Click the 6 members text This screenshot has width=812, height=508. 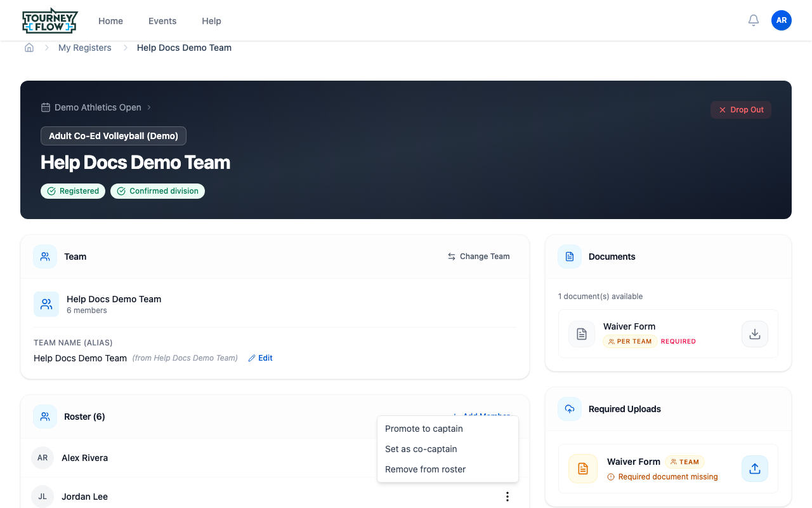point(87,311)
